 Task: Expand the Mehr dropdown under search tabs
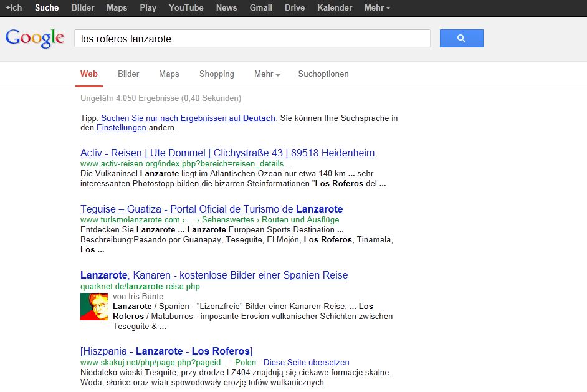pyautogui.click(x=267, y=74)
